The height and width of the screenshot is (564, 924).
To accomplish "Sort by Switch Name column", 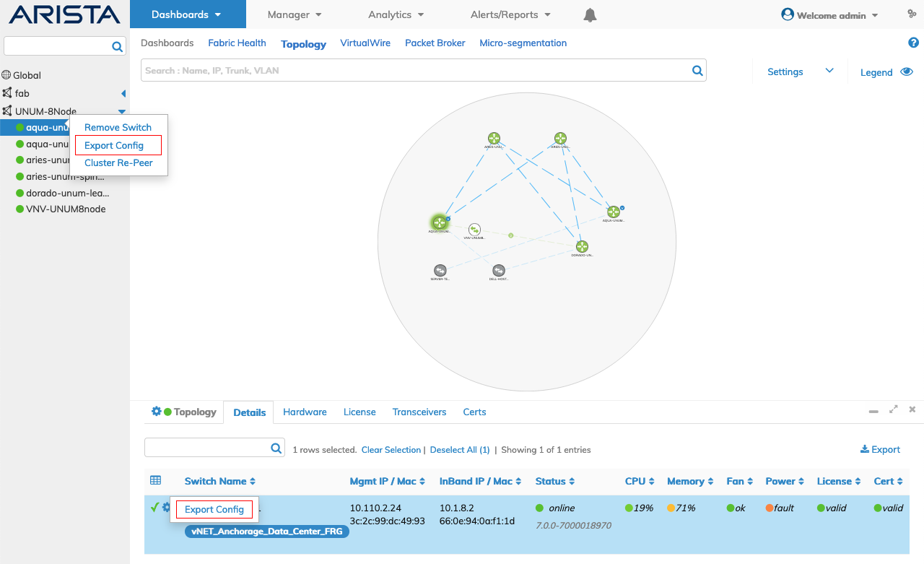I will click(x=220, y=482).
